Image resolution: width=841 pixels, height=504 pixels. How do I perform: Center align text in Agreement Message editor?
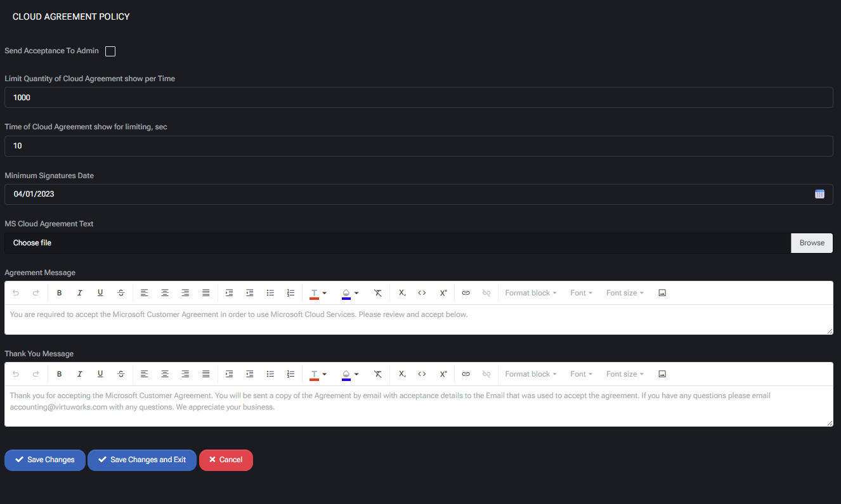tap(165, 293)
